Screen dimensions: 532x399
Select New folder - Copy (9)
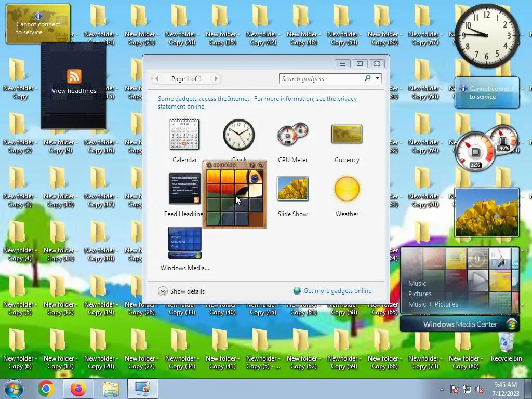pyautogui.click(x=60, y=146)
